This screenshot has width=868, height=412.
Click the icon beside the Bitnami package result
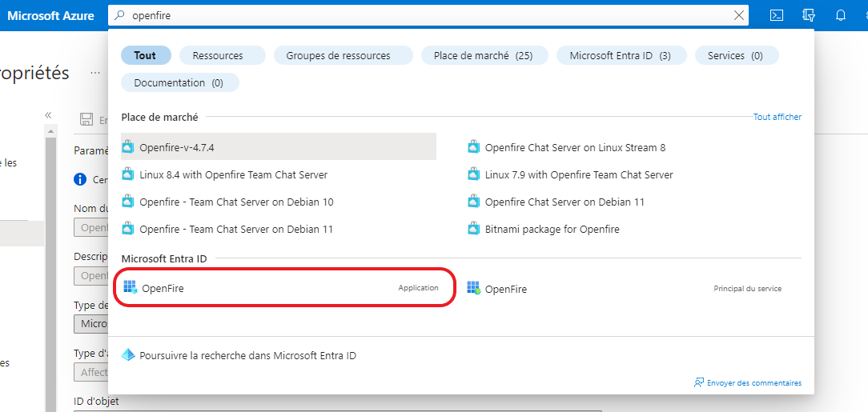click(x=473, y=228)
